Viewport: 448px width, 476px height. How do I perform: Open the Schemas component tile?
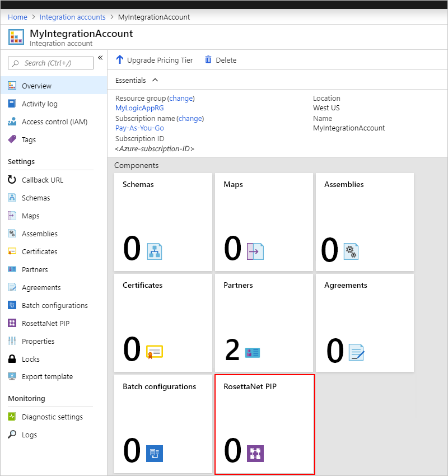pyautogui.click(x=163, y=222)
